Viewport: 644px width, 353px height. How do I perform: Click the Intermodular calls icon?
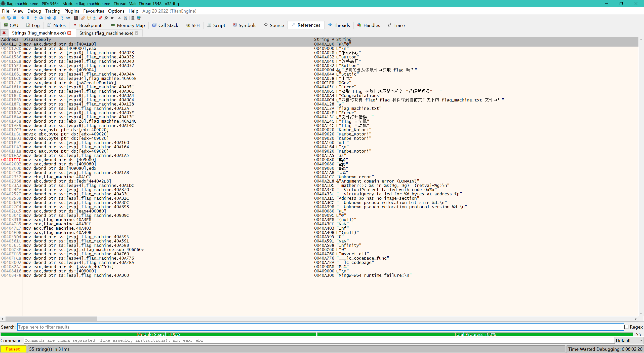126,18
